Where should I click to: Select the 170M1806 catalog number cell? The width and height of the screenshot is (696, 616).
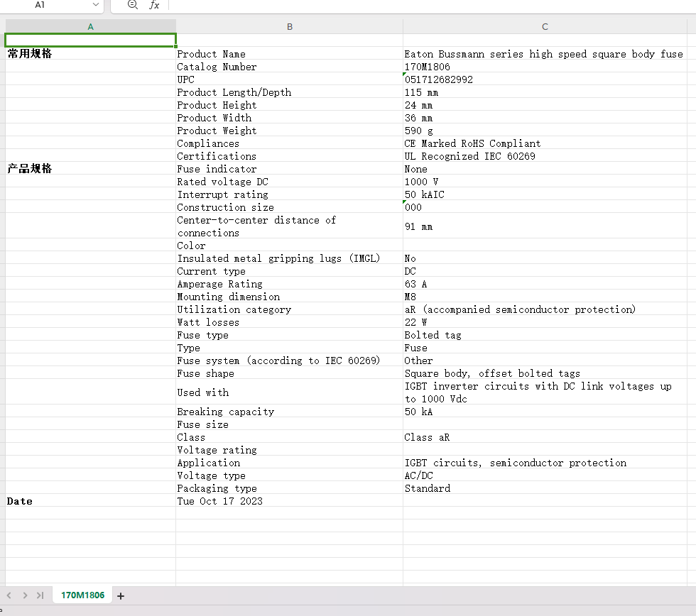pyautogui.click(x=545, y=67)
